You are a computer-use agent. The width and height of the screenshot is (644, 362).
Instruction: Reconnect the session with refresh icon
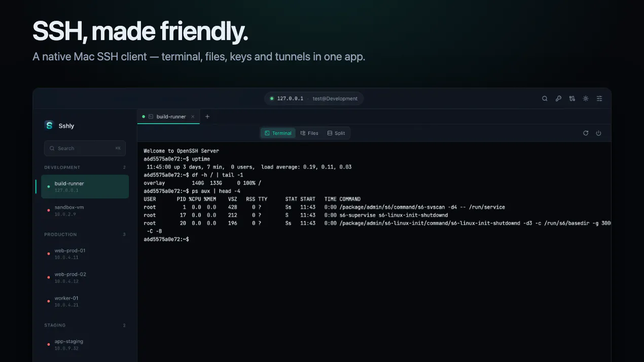point(586,133)
